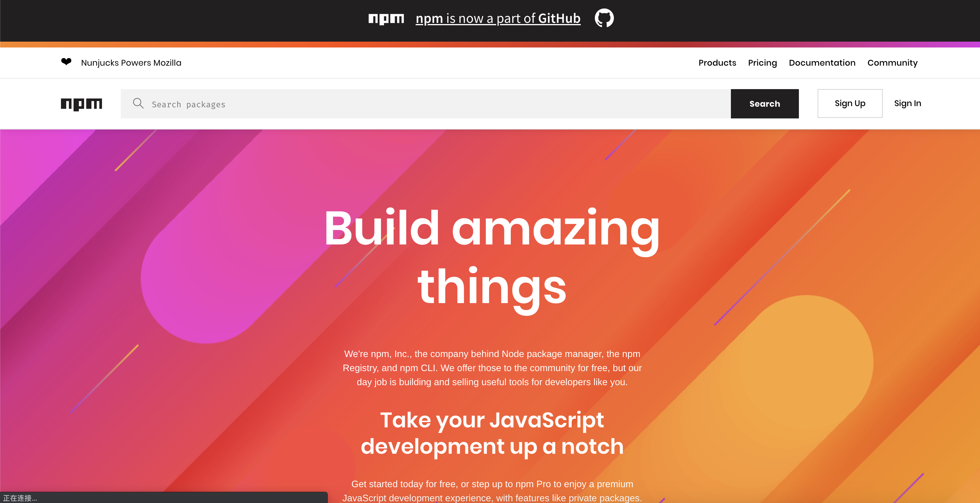
Task: Click the Sign Up button
Action: pos(850,103)
